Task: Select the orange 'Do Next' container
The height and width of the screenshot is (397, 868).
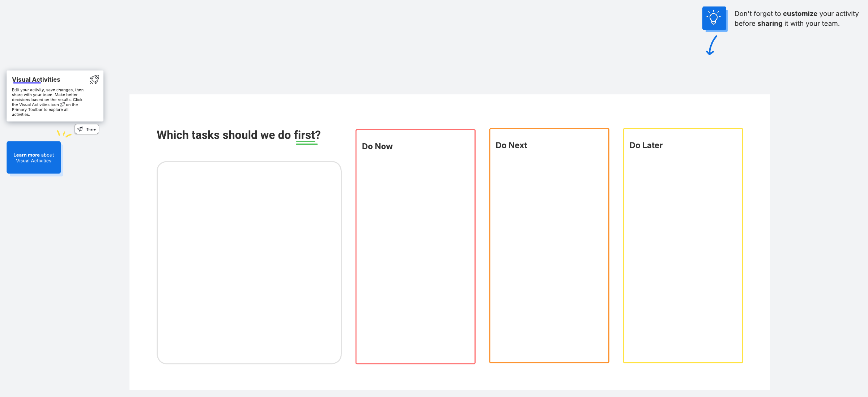Action: click(549, 253)
